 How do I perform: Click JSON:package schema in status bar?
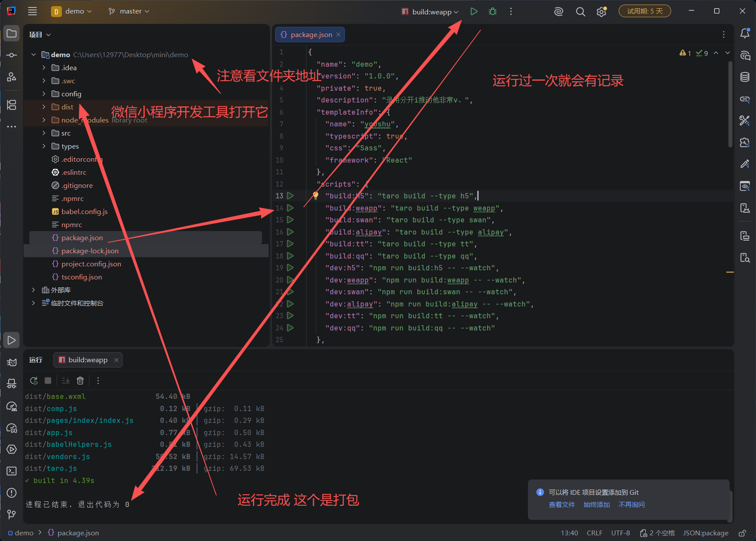[705, 533]
